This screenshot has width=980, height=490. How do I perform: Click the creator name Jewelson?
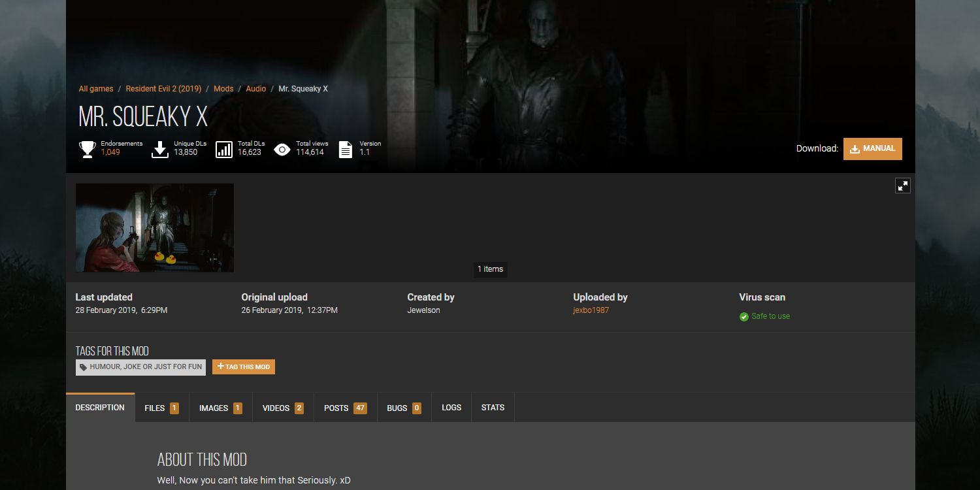[x=423, y=310]
